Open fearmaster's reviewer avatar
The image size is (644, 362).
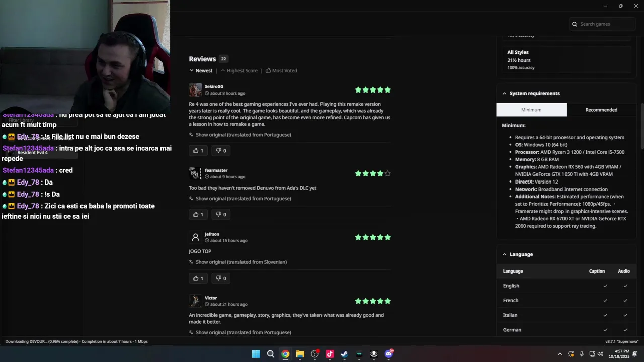195,173
